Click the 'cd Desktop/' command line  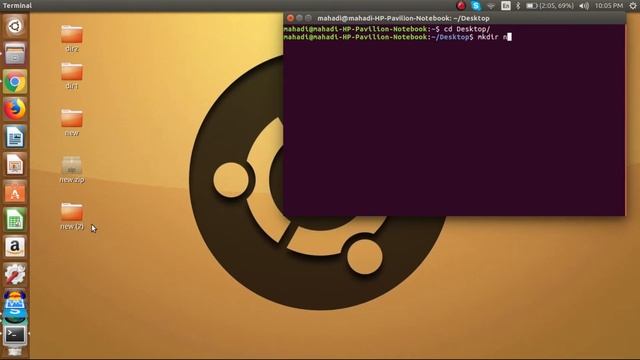tap(387, 29)
